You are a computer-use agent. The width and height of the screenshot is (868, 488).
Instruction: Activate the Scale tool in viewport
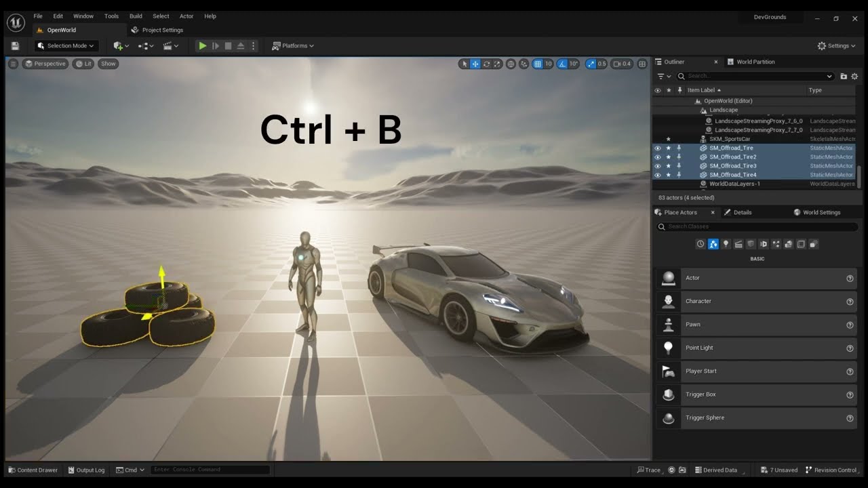pyautogui.click(x=497, y=64)
